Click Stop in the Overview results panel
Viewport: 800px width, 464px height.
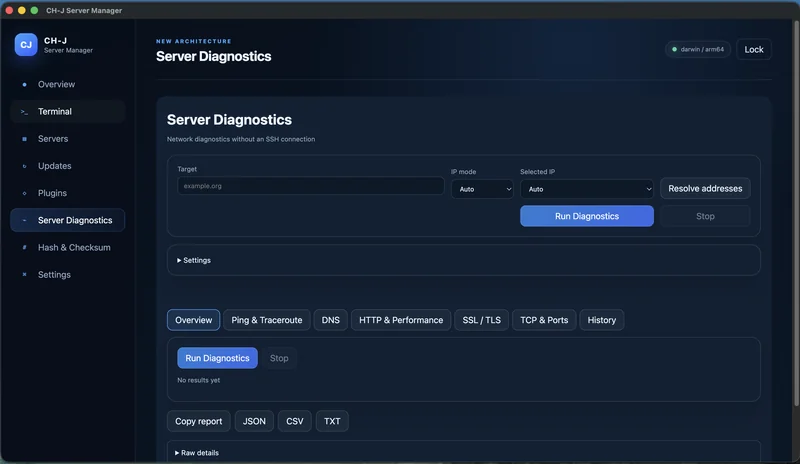(x=279, y=358)
